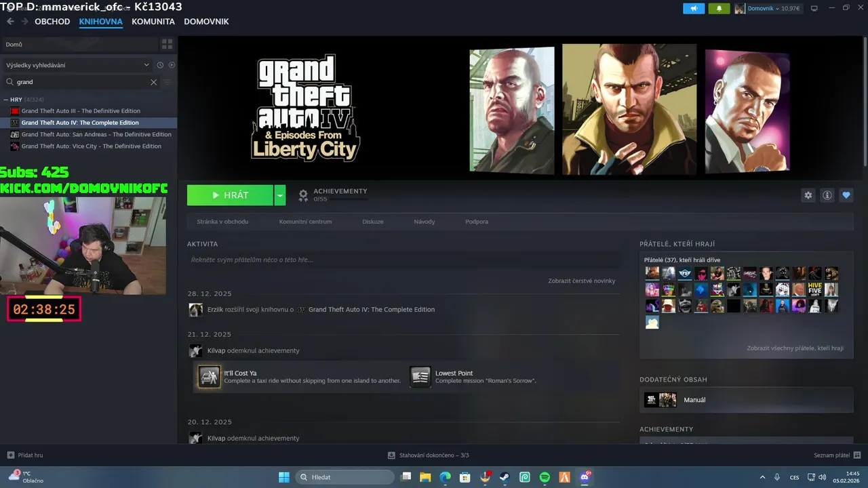Select the KNIHOVNA library tab
The width and height of the screenshot is (868, 488).
pos(100,22)
